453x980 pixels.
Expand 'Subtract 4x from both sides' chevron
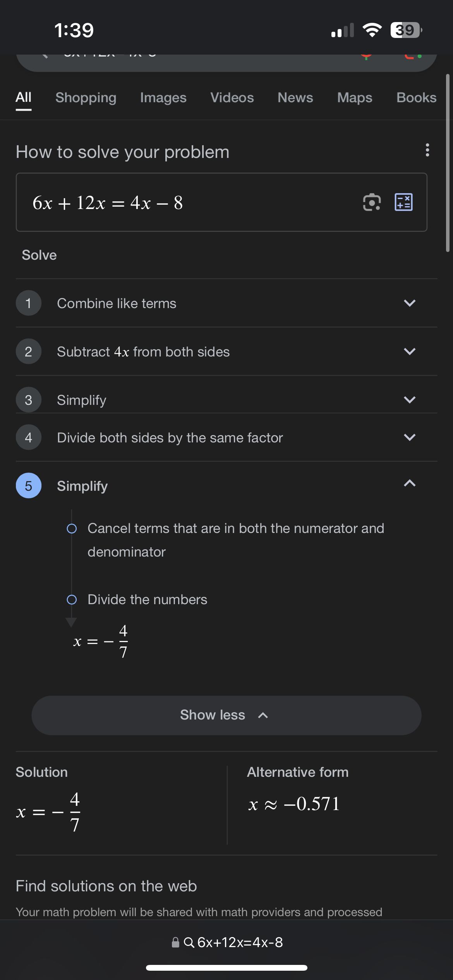409,351
